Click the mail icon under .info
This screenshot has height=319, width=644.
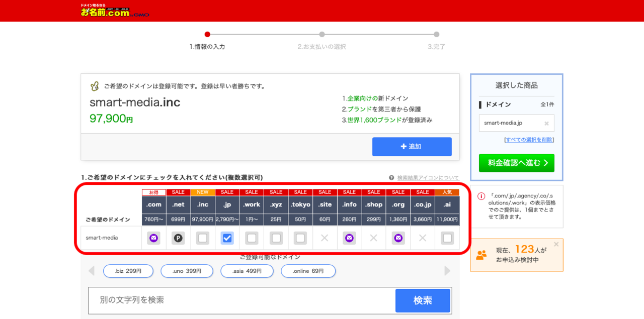(x=349, y=238)
